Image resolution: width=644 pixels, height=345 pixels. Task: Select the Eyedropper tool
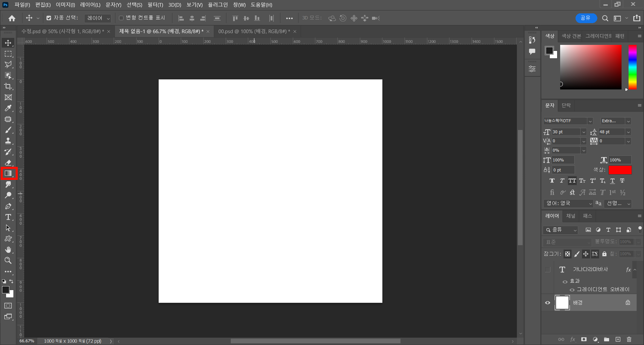pos(8,108)
